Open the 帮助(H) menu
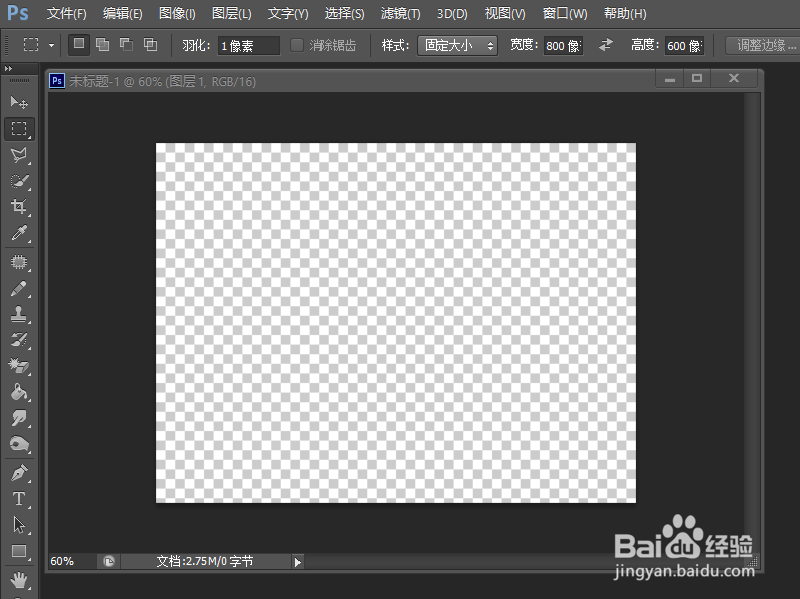This screenshot has height=599, width=800. tap(625, 13)
